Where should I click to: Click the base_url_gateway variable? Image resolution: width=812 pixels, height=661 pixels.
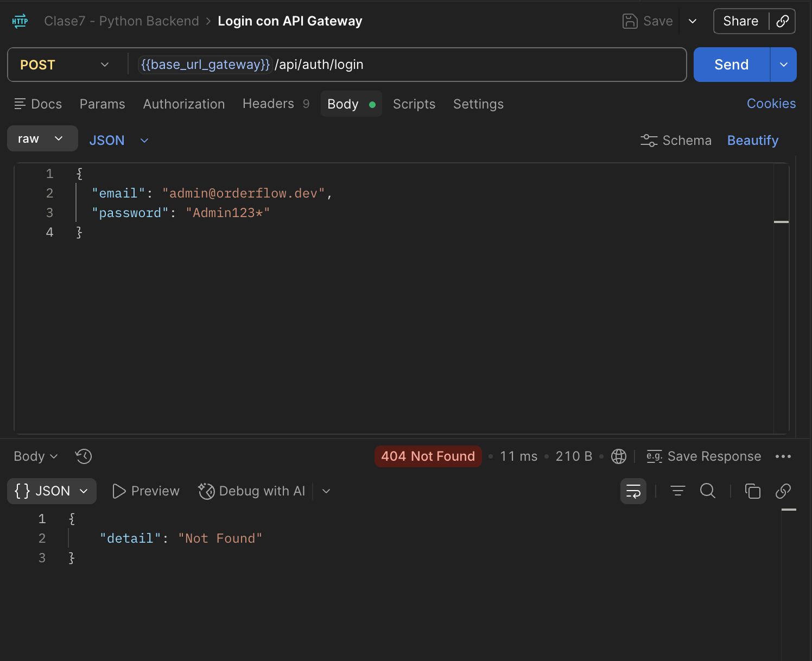pos(205,65)
